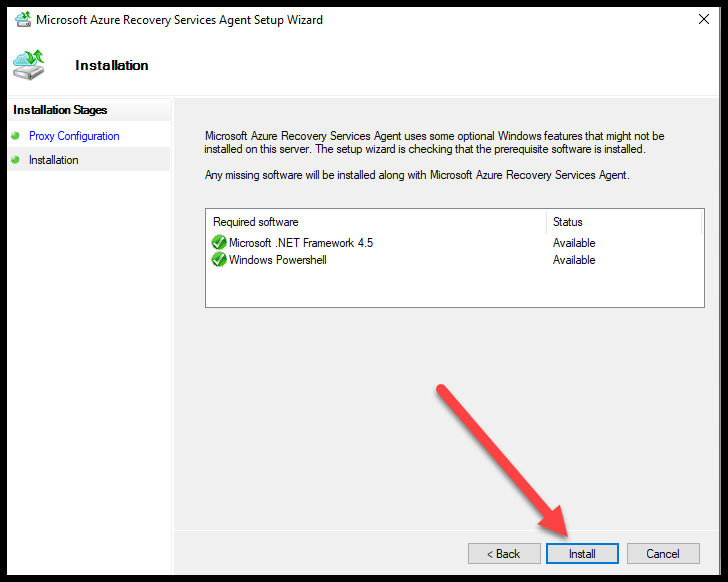Click the Available status for Windows Powershell
The height and width of the screenshot is (582, 728).
[574, 260]
